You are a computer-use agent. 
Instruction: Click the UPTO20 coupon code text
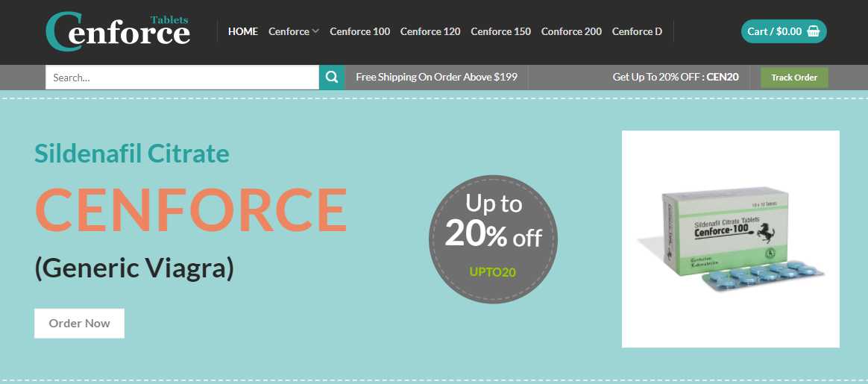493,272
